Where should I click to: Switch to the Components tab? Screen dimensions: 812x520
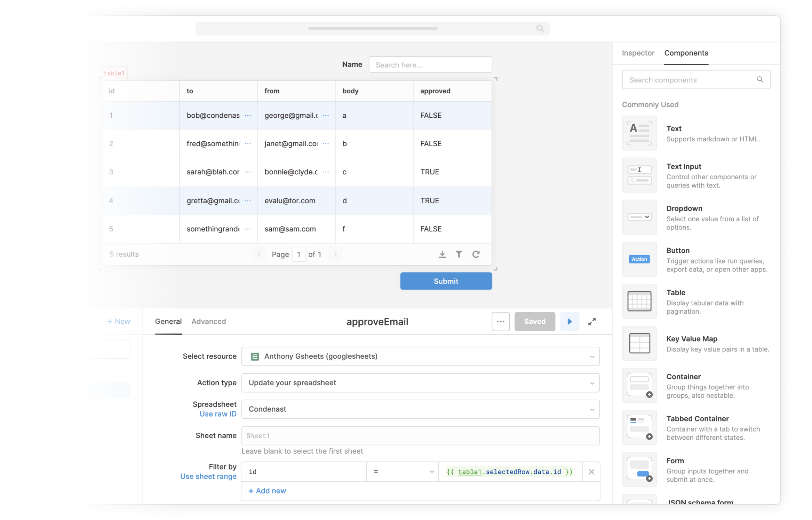tap(686, 53)
